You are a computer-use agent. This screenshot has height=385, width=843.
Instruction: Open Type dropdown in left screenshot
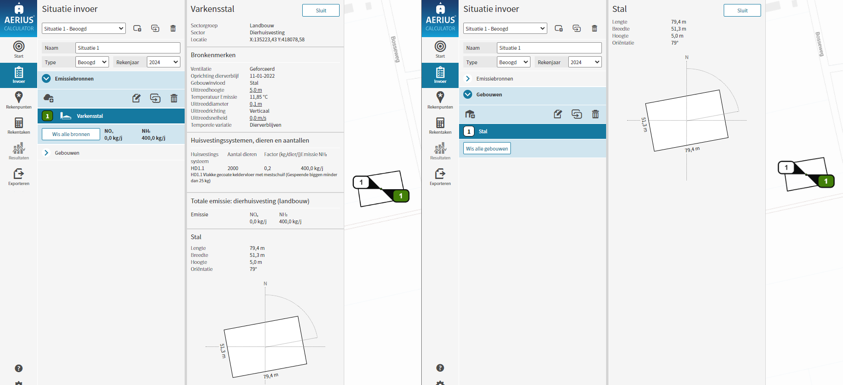(92, 62)
